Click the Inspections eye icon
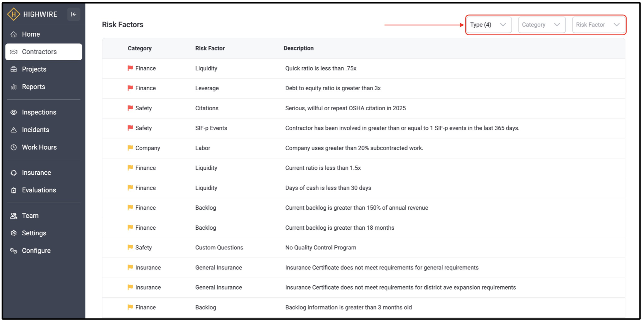Screen dimensions: 644x322 coord(14,112)
